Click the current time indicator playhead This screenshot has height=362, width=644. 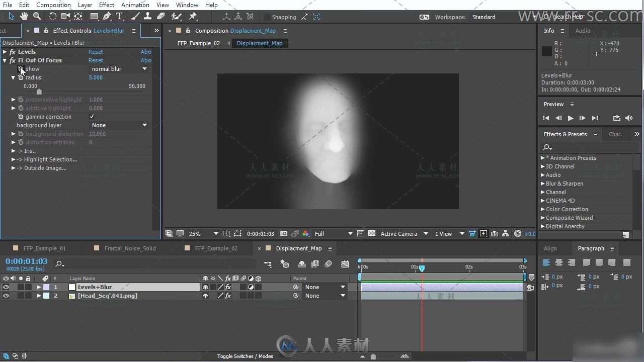422,268
